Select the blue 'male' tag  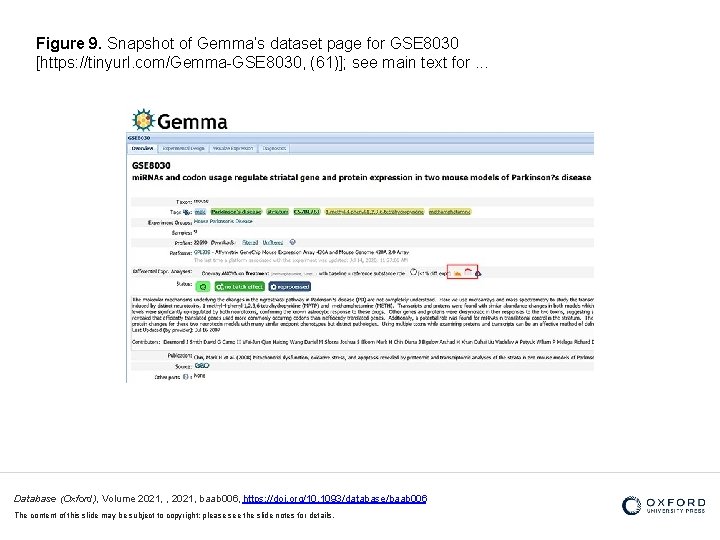coord(200,212)
